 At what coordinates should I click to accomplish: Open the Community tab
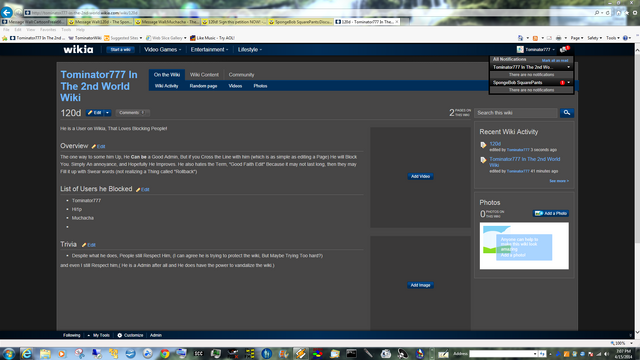[x=241, y=75]
